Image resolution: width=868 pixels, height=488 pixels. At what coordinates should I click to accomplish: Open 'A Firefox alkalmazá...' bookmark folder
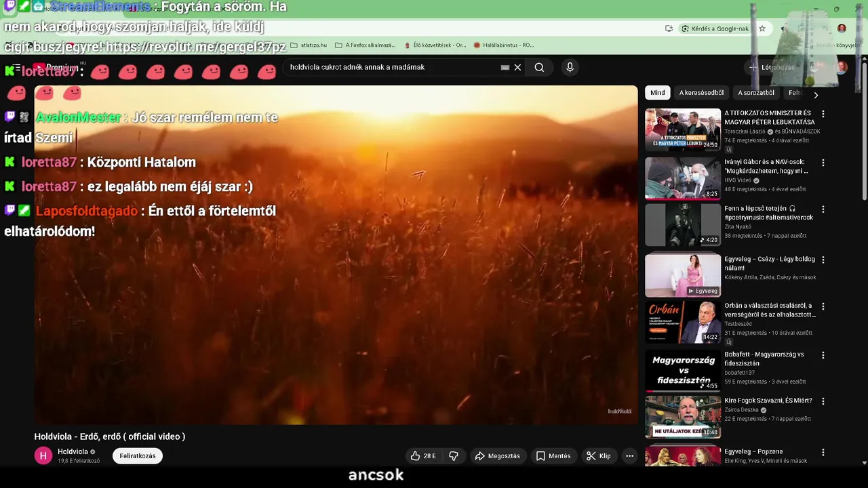tap(366, 45)
